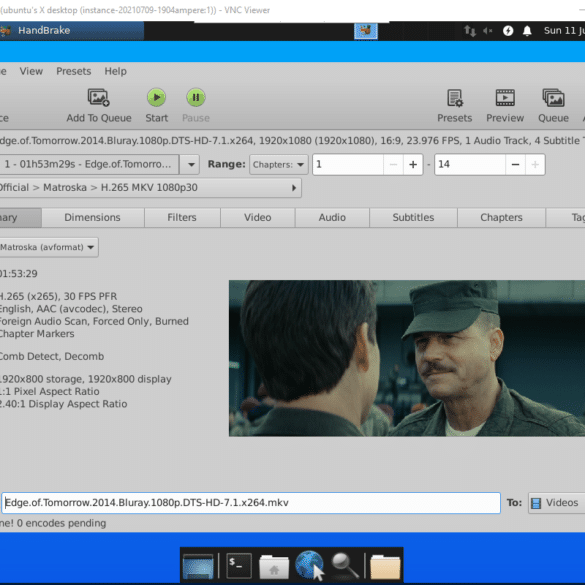Click the '0 encodes pending' status text
585x585 pixels.
62,523
